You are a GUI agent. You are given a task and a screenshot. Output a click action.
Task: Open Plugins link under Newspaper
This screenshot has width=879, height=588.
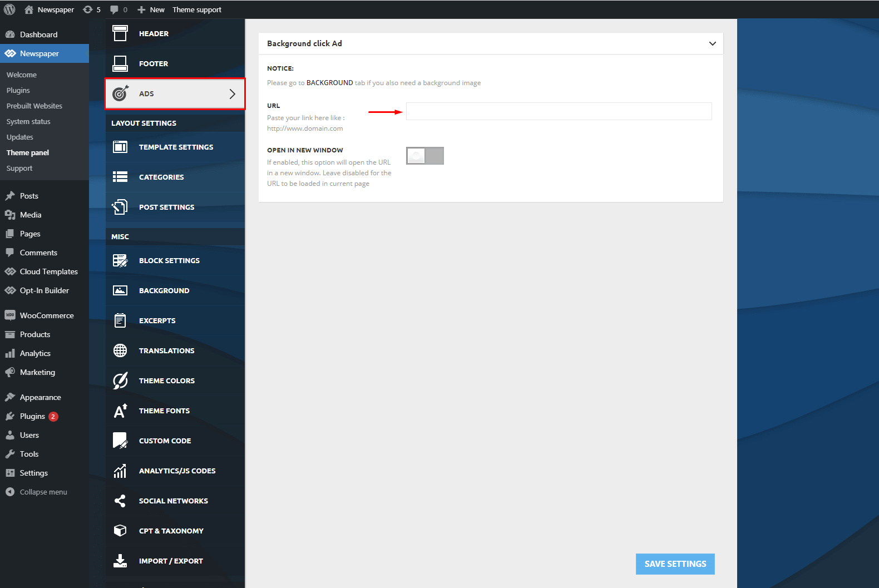coord(18,90)
